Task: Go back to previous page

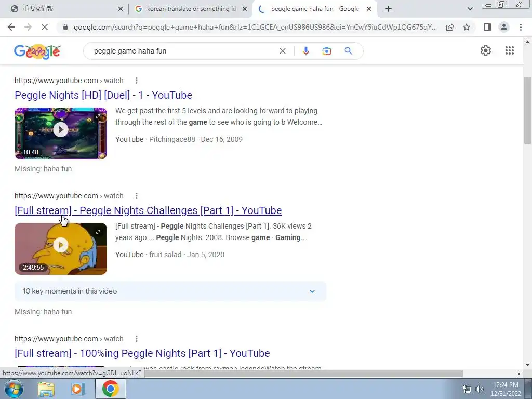Action: coord(11,27)
